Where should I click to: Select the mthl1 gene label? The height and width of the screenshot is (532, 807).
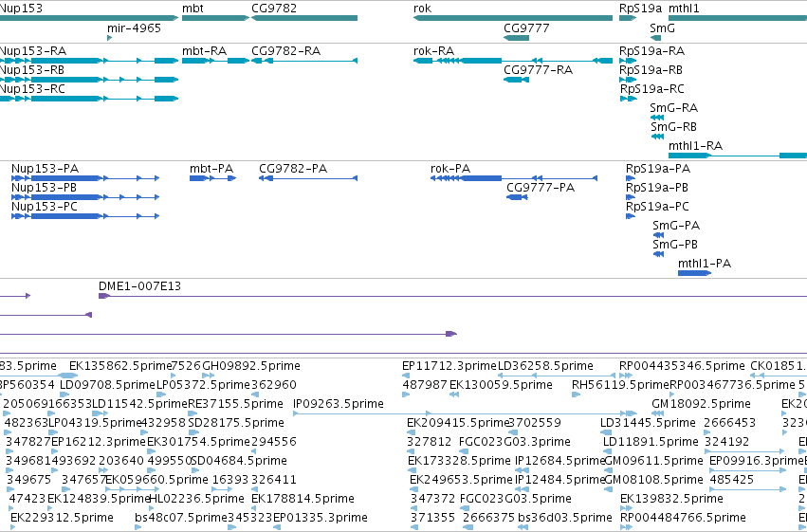[x=684, y=9]
